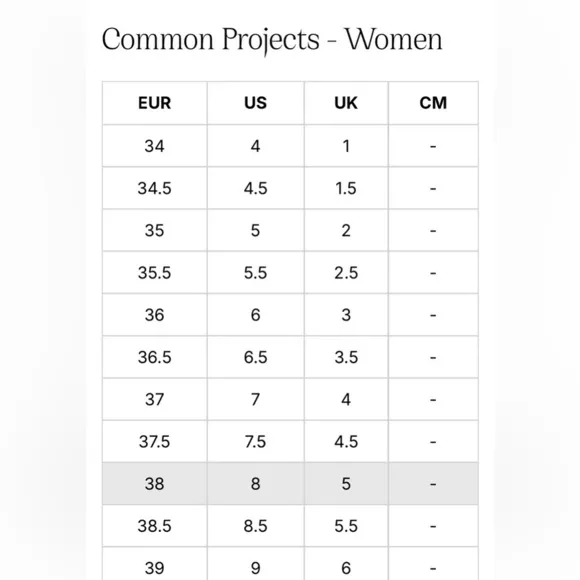The height and width of the screenshot is (580, 580).
Task: Click the CM dash in EUR 36 row
Action: [x=433, y=315]
